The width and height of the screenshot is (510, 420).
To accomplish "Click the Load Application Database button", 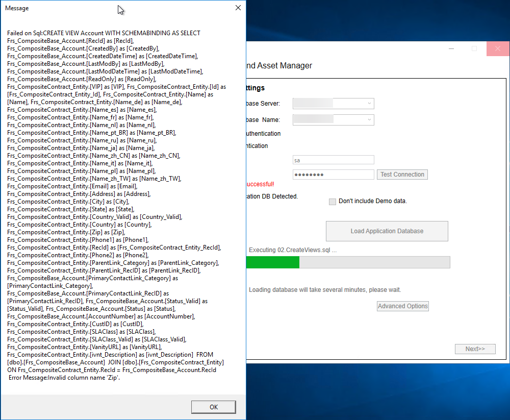I will pyautogui.click(x=387, y=231).
